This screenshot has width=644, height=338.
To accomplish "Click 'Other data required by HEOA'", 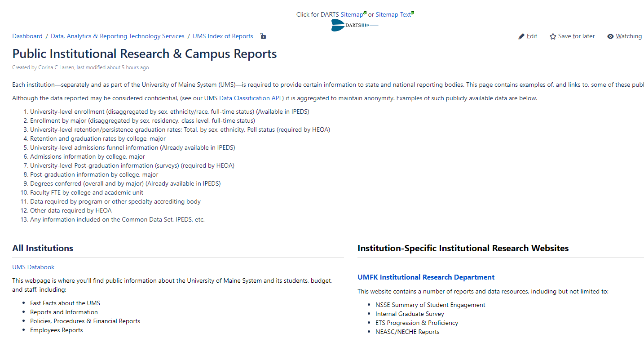I will pos(71,210).
